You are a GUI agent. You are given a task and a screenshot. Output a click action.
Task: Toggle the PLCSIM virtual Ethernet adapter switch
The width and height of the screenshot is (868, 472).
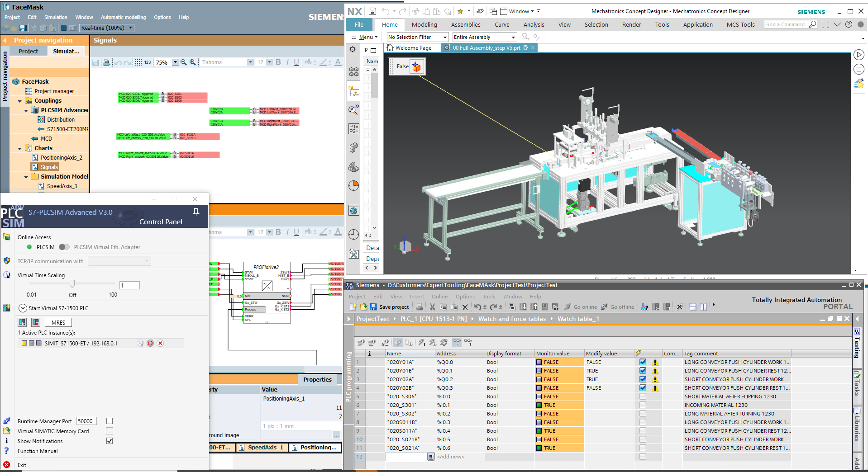coord(64,247)
